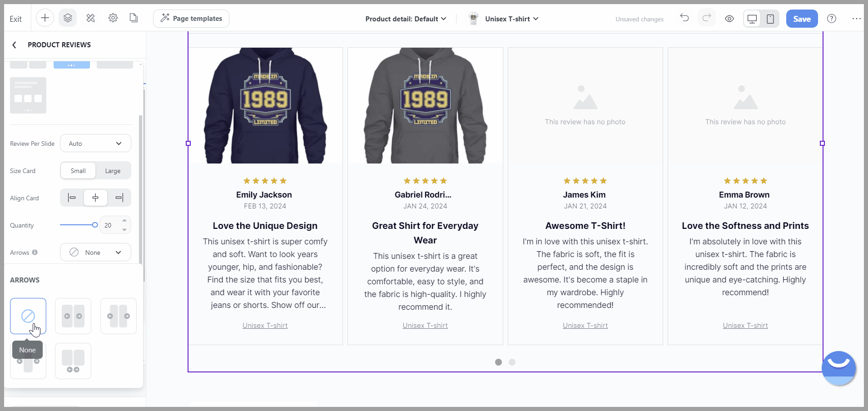This screenshot has height=411, width=868.
Task: Align card to the left
Action: [72, 198]
